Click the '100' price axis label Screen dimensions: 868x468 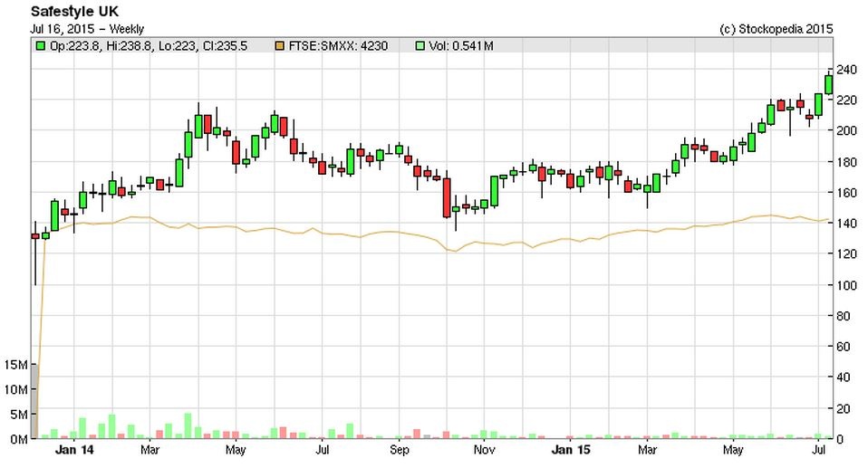[x=847, y=285]
